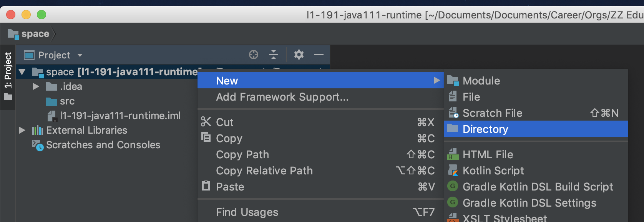Image resolution: width=644 pixels, height=222 pixels.
Task: Open Project panel settings gear
Action: pyautogui.click(x=299, y=55)
